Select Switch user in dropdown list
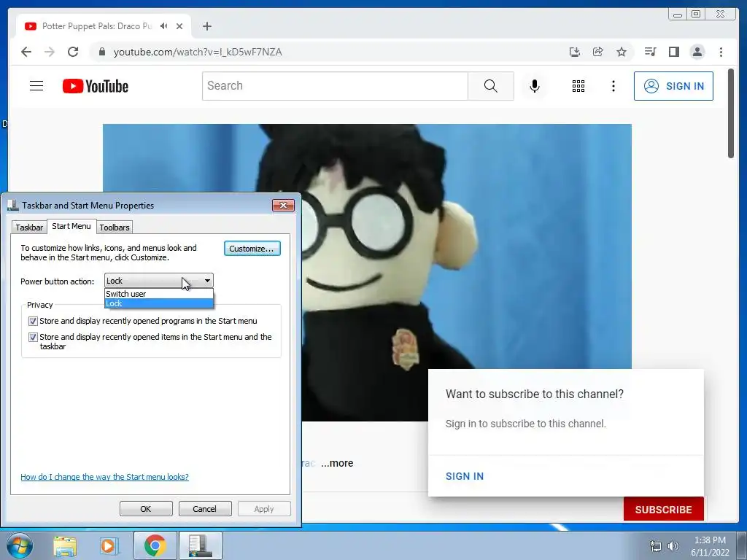Viewport: 747px width, 560px height. pyautogui.click(x=159, y=294)
